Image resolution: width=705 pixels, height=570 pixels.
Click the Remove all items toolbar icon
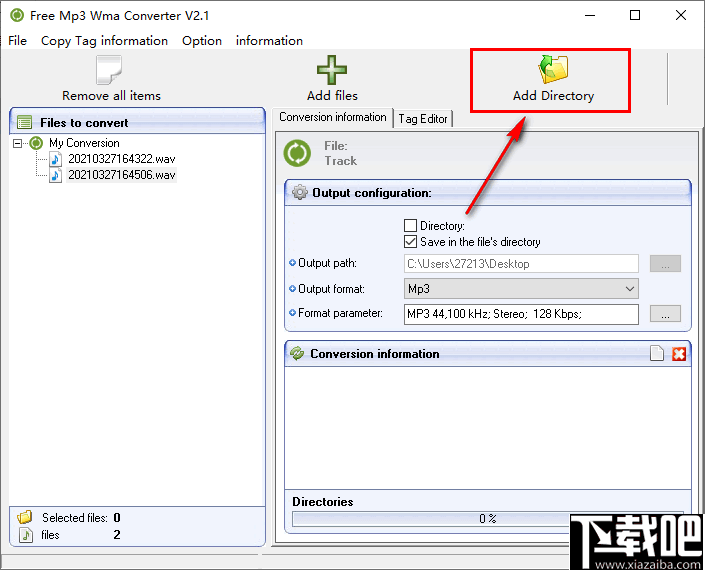pos(108,70)
